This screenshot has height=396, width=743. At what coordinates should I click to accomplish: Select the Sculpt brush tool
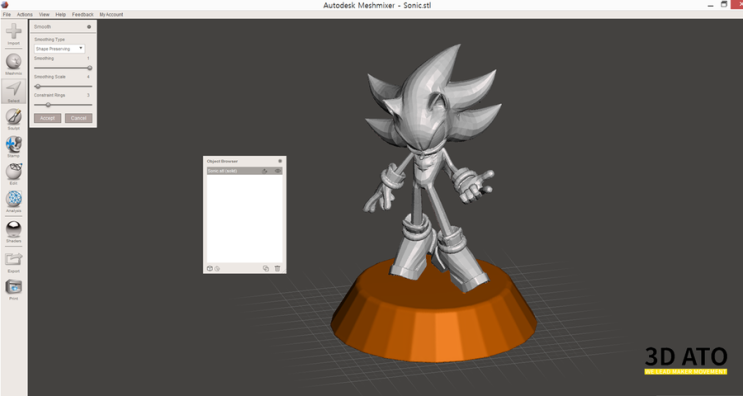pyautogui.click(x=14, y=116)
